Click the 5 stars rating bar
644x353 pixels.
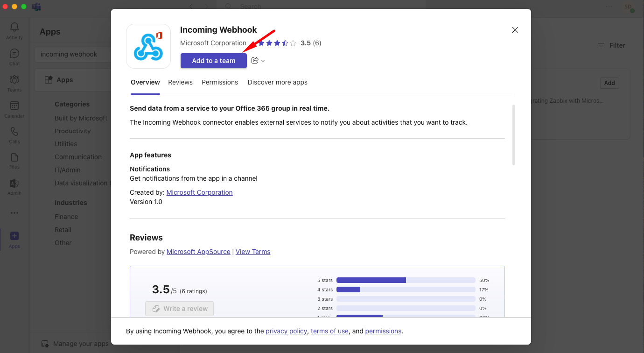point(406,280)
